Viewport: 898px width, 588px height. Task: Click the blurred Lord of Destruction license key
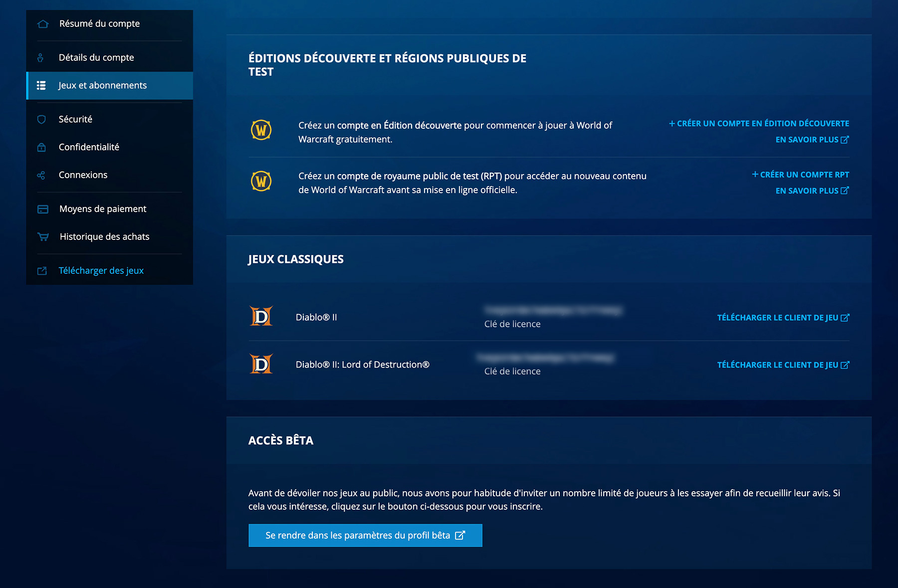point(546,358)
